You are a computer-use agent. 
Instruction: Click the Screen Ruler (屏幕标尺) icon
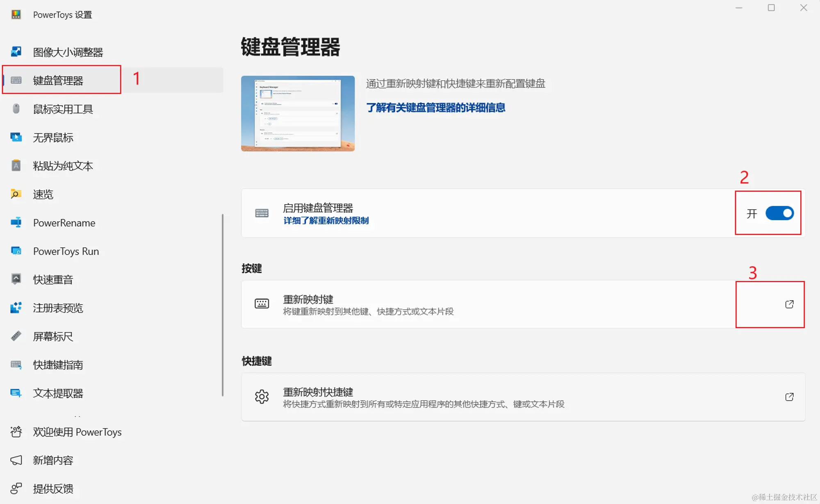pos(16,336)
